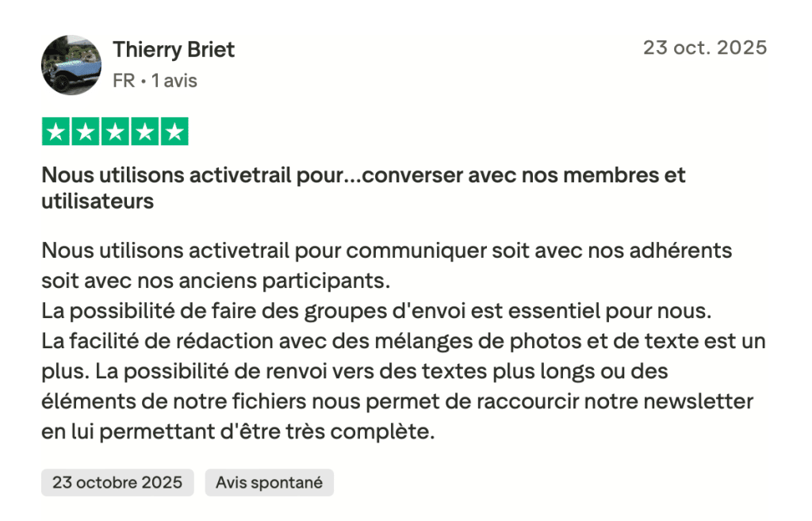
Task: Click the second green rating star
Action: [x=85, y=132]
